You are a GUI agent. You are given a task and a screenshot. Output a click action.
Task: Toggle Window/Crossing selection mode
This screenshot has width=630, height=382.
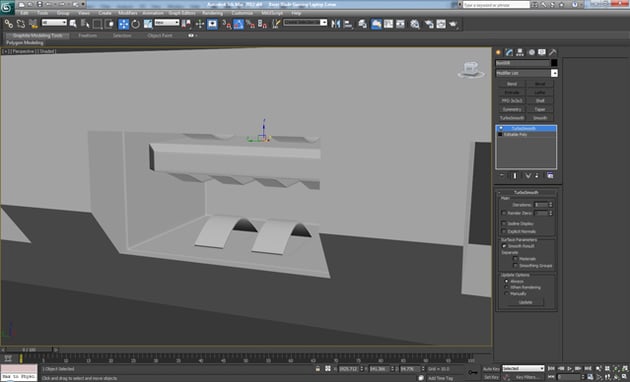[x=109, y=24]
